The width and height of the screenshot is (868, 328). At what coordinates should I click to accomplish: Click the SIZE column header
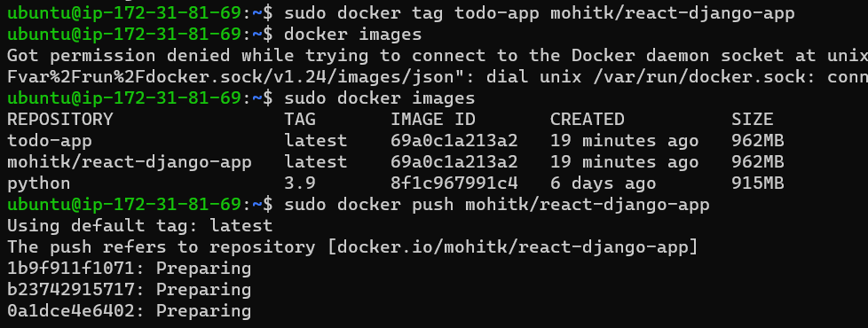753,120
